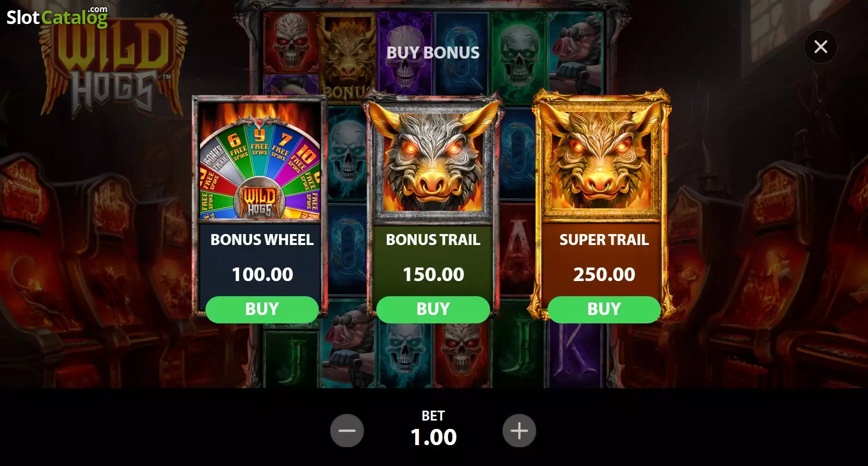
Task: Buy the Bonus Trail feature
Action: point(433,309)
